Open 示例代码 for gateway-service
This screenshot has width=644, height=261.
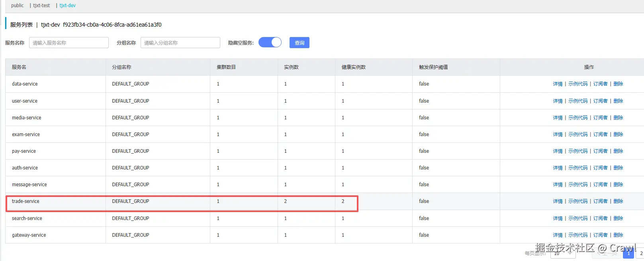click(x=578, y=235)
